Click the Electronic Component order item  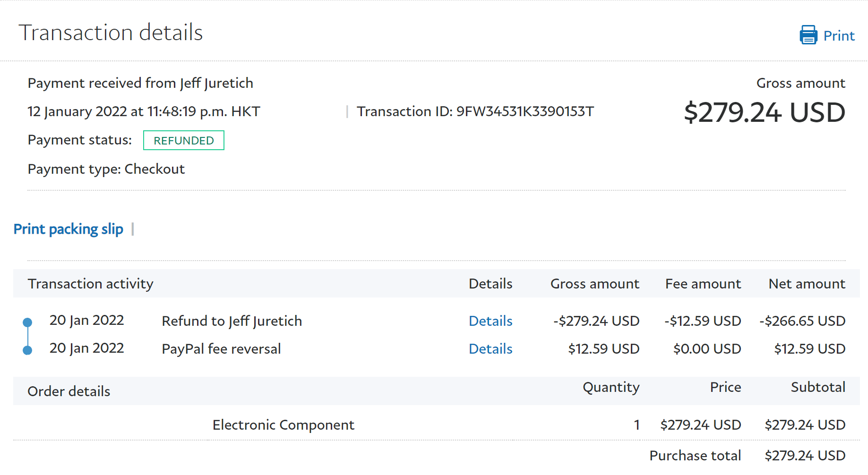click(x=283, y=425)
